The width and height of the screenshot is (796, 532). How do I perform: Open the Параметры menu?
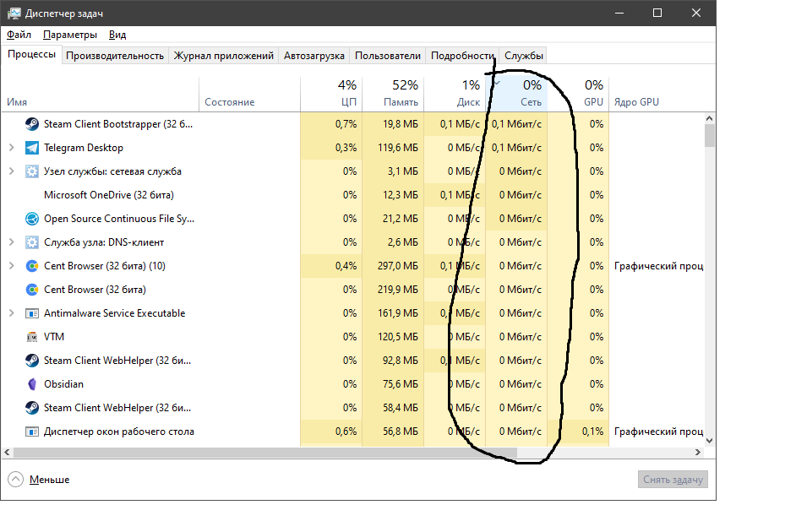point(70,35)
